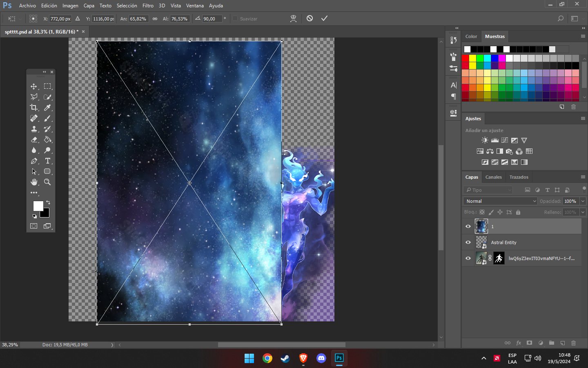The height and width of the screenshot is (368, 588).
Task: Add a Gradient Map adjustment
Action: 524,162
